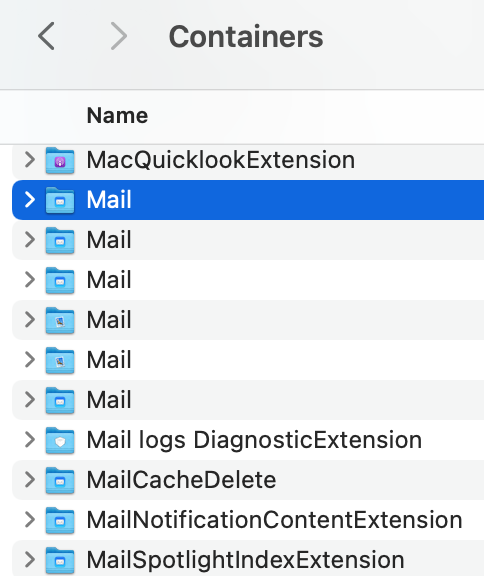The image size is (484, 576).
Task: Select the Mail logs DiagnosticExtension row
Action: pos(248,440)
